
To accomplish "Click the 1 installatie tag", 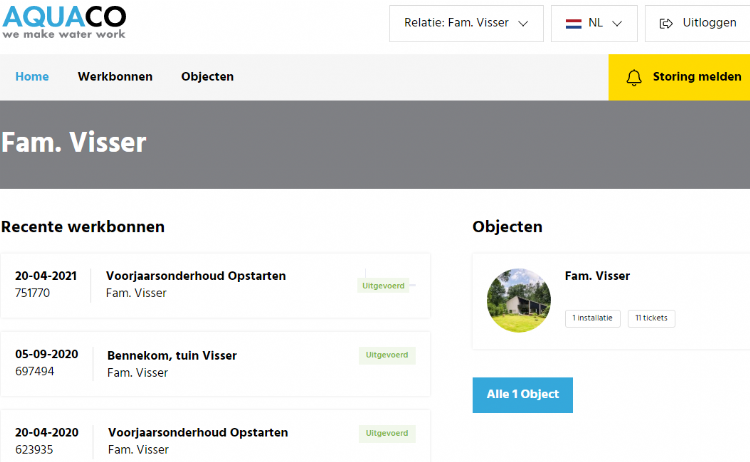I will (593, 319).
